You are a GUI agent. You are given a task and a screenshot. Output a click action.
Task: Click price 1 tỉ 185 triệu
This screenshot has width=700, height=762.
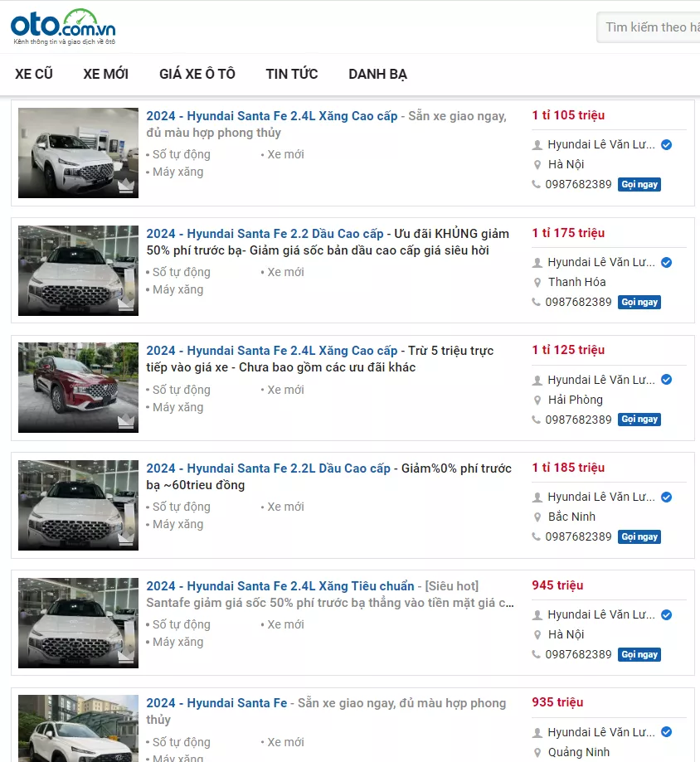[x=568, y=468]
